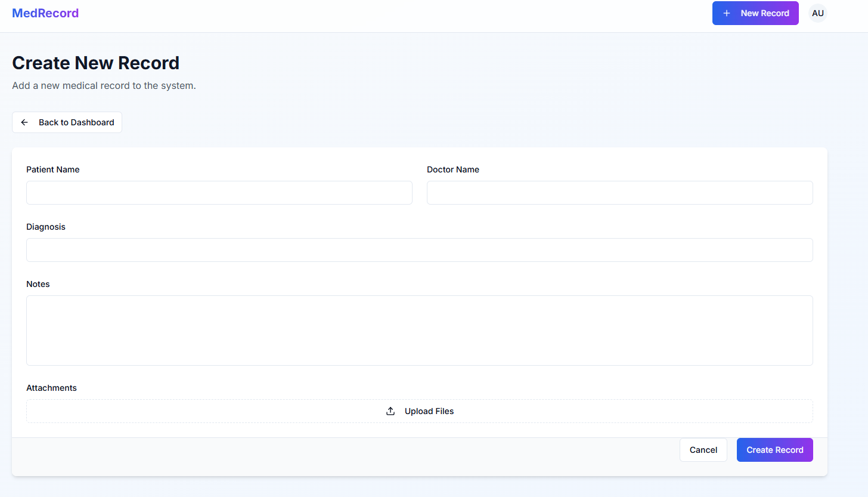The image size is (868, 497).
Task: Cancel the new record form
Action: (703, 450)
